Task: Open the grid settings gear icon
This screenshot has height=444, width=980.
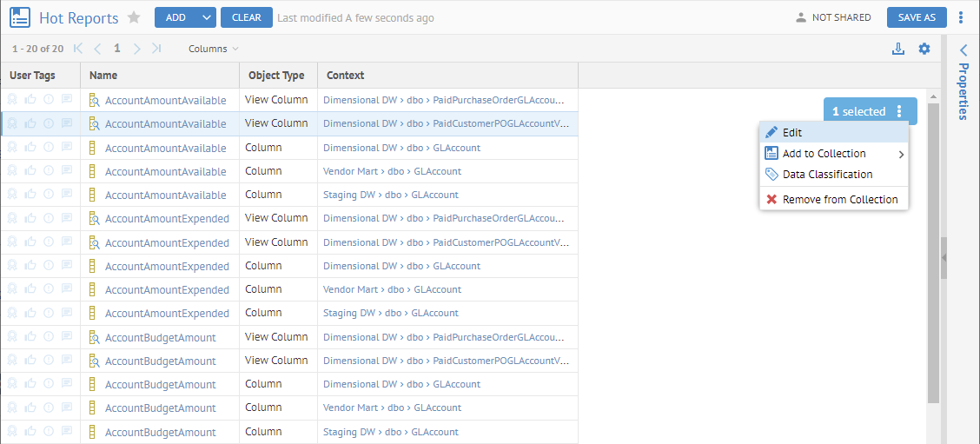Action: 924,49
